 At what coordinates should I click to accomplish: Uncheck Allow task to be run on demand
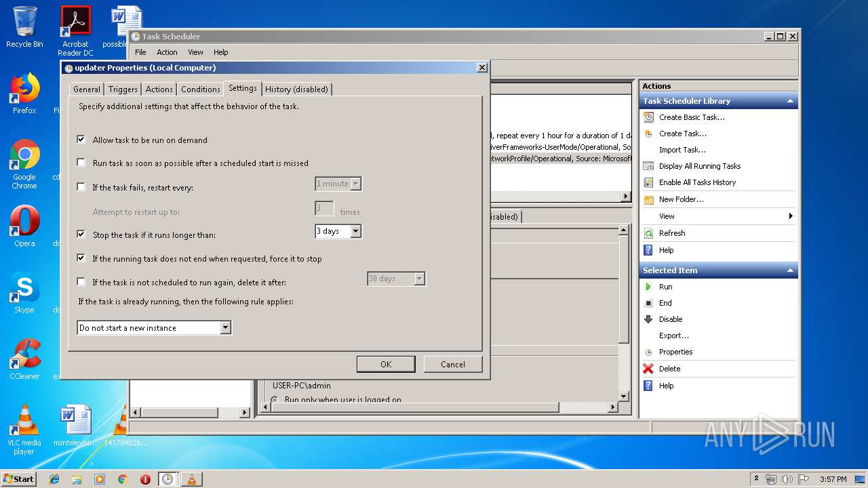[81, 140]
